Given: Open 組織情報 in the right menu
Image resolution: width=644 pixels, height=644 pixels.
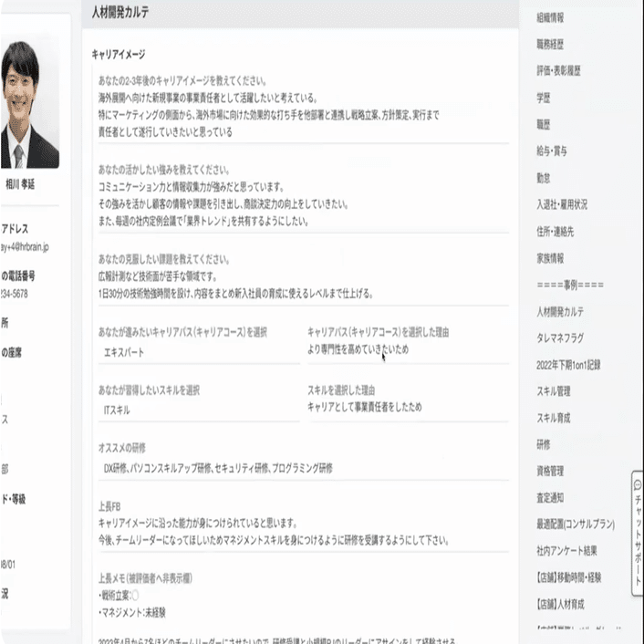Looking at the screenshot, I should click(x=550, y=17).
